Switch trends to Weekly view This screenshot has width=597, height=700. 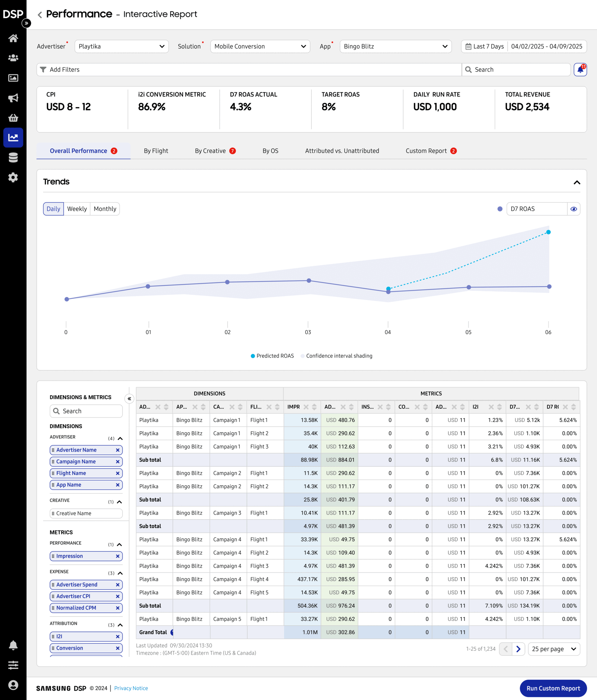[x=77, y=209]
